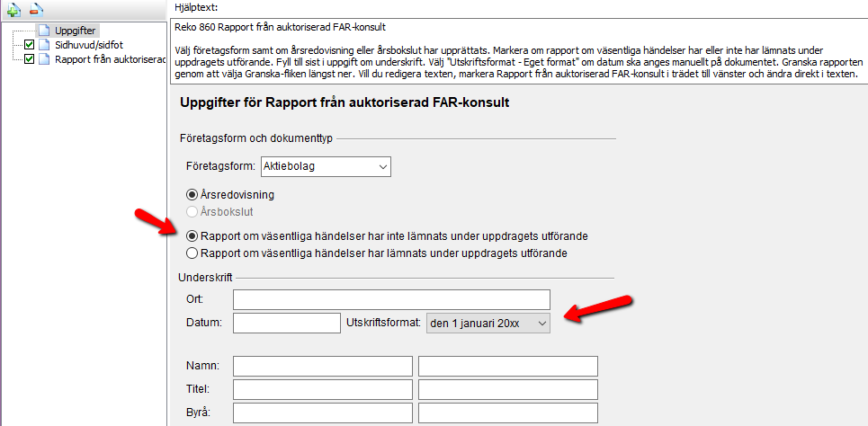Viewport: 868px width, 426px height.
Task: Click the Datum input field
Action: (287, 324)
